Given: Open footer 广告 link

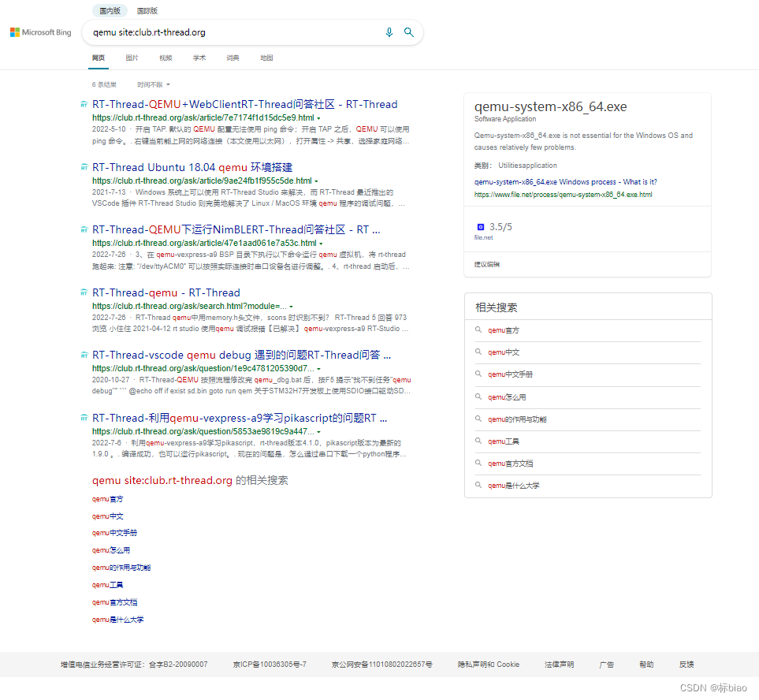Looking at the screenshot, I should point(607,665).
